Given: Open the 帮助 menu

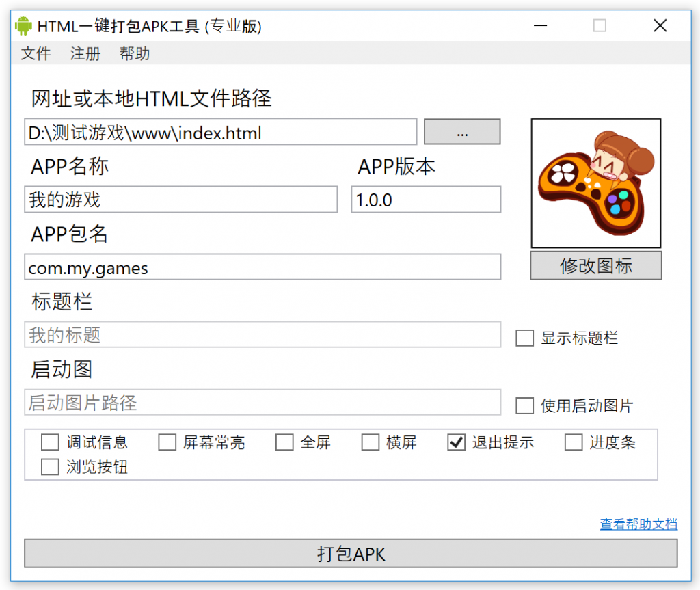Looking at the screenshot, I should coord(135,53).
